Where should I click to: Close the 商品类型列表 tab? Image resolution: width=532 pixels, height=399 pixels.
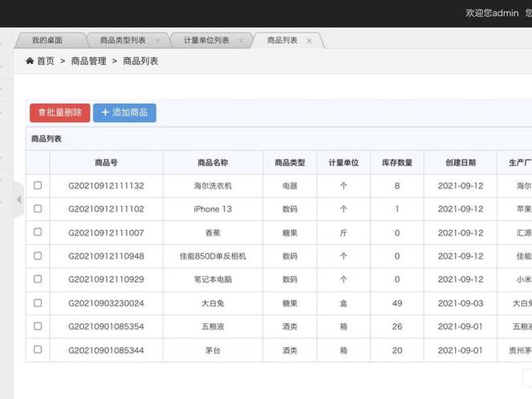(x=158, y=41)
